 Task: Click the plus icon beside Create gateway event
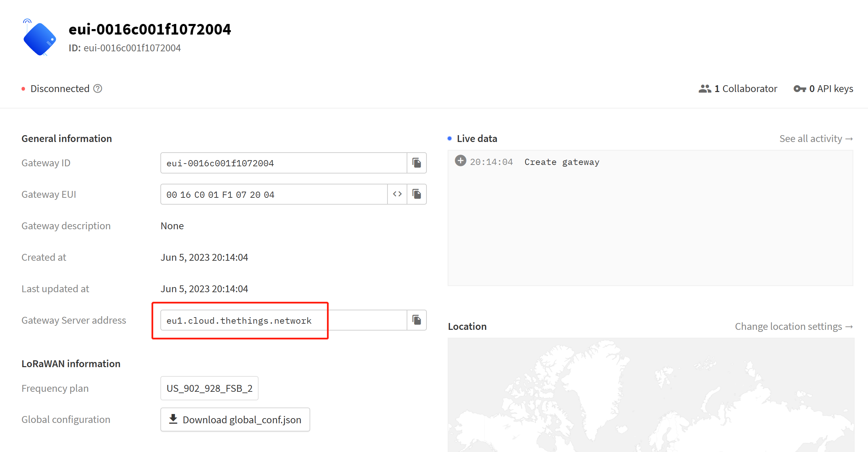[460, 160]
